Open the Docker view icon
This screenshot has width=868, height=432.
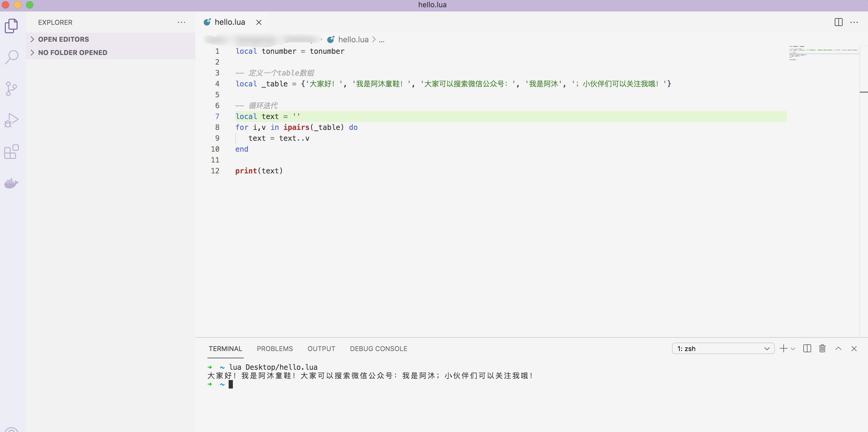click(11, 183)
